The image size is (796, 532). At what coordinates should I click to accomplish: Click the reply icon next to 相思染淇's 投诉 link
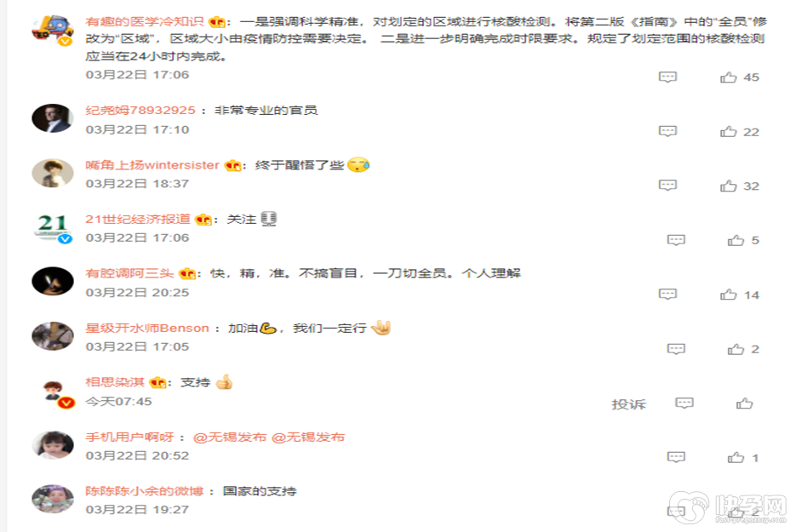[x=684, y=403]
